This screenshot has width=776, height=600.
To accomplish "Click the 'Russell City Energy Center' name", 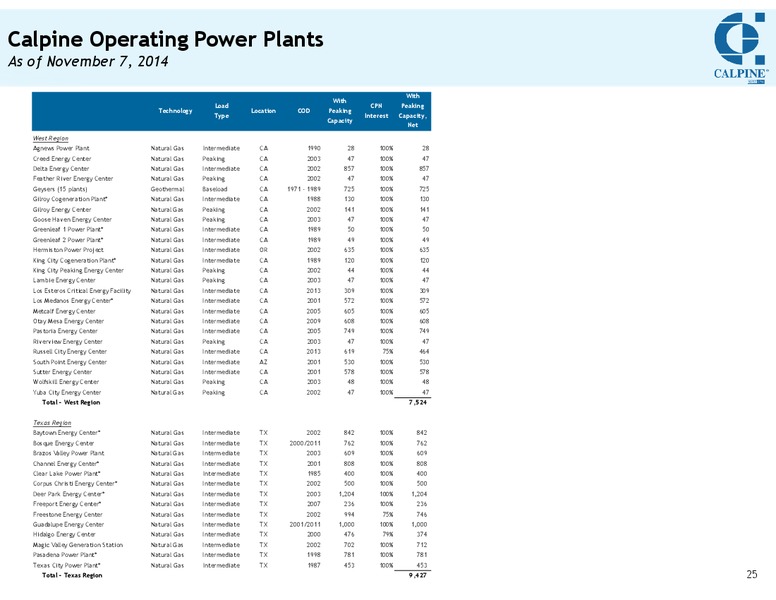I will tap(70, 351).
